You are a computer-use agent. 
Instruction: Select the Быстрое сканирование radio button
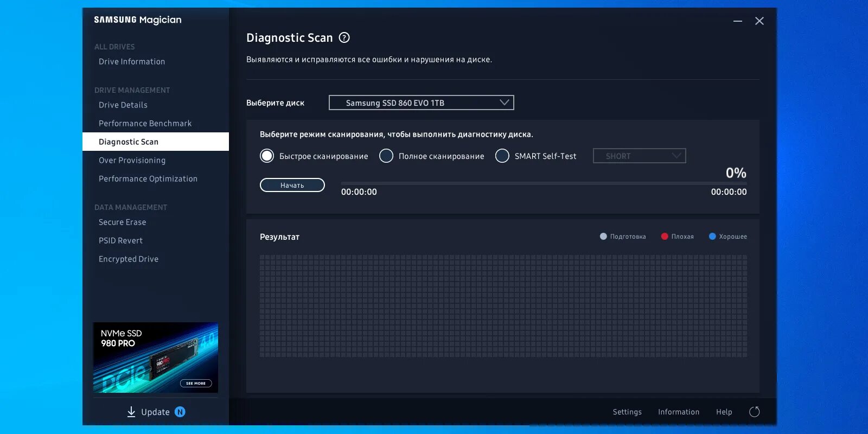[x=267, y=156]
